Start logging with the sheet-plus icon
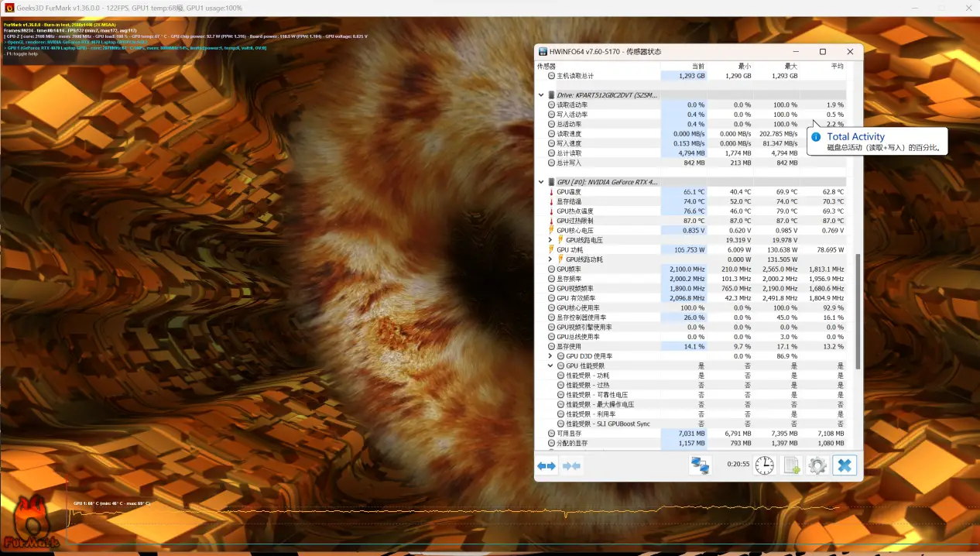The height and width of the screenshot is (556, 980). [x=791, y=465]
